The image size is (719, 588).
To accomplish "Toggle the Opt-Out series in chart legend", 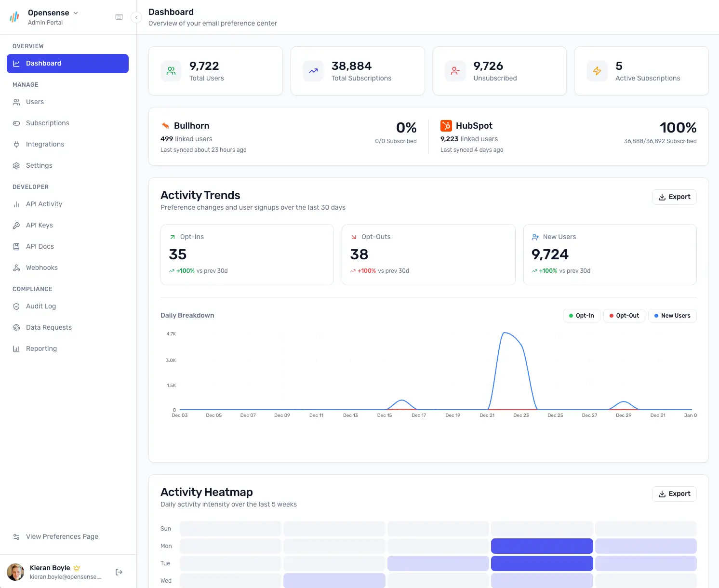I will click(624, 316).
